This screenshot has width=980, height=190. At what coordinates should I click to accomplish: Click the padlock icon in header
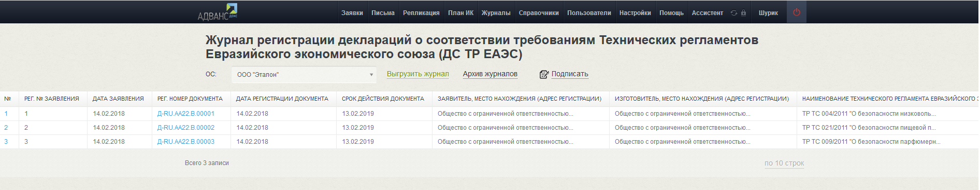pos(743,13)
